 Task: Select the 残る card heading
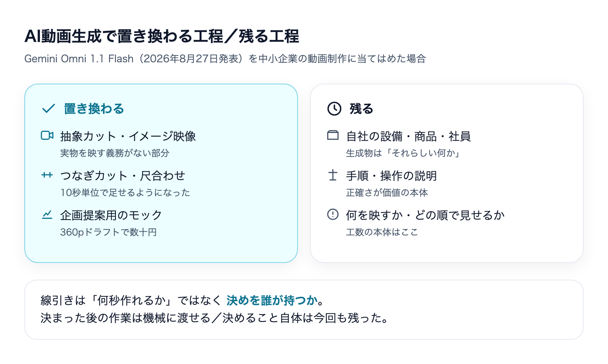[361, 109]
